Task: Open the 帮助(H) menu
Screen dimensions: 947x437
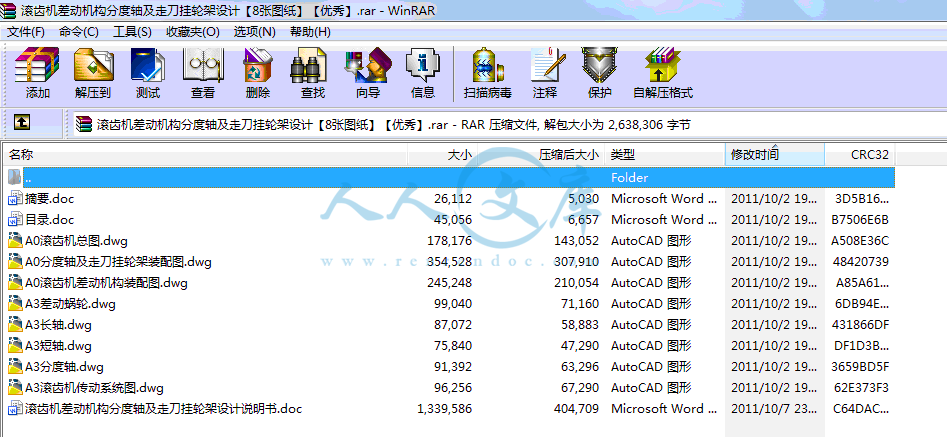Action: click(310, 31)
